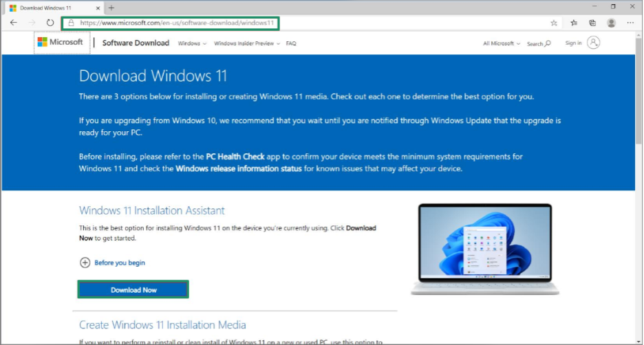Click the Microsoft logo

61,43
